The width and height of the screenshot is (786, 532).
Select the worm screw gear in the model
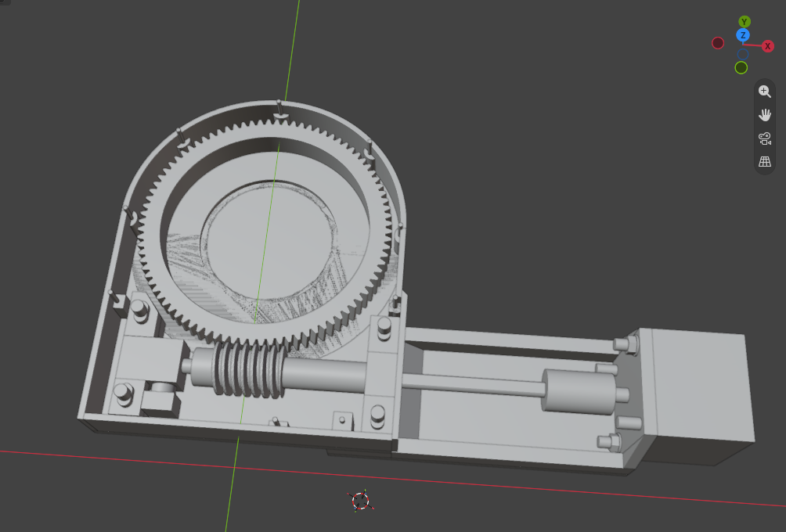[x=248, y=370]
